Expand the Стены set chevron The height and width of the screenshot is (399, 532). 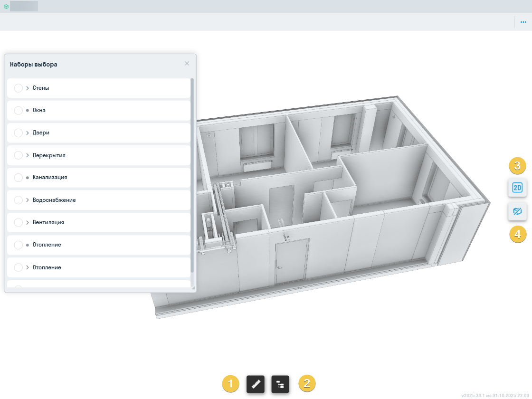pos(28,88)
